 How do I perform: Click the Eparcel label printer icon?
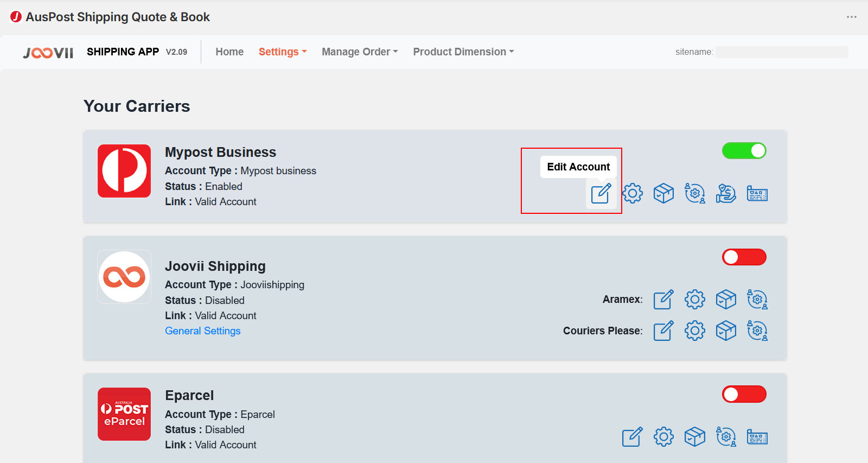click(757, 436)
